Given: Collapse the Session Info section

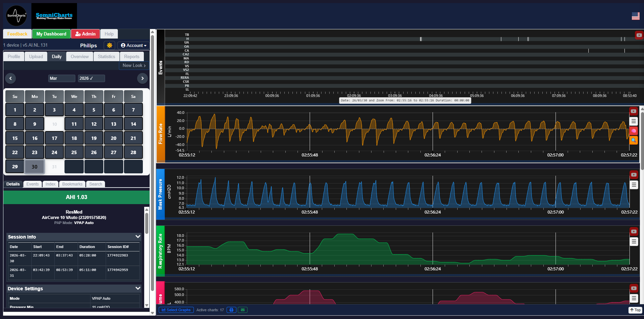Looking at the screenshot, I should pos(138,237).
